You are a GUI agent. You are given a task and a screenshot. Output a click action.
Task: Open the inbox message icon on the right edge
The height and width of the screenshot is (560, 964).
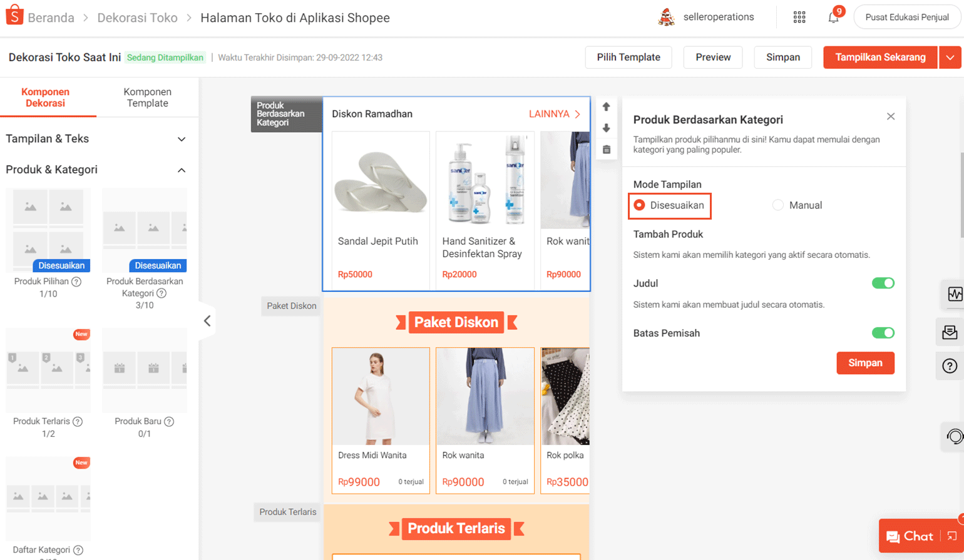coord(952,332)
